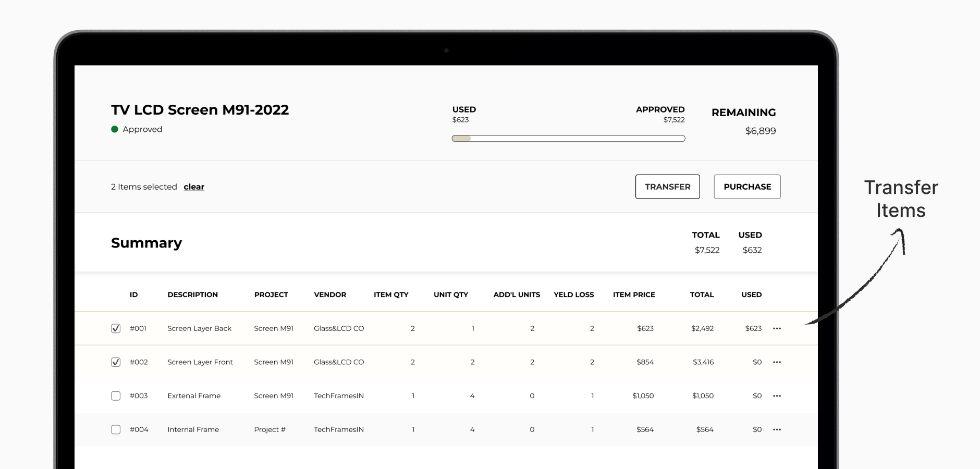The image size is (980, 469).
Task: Uncheck the checkbox for item #002
Action: (x=116, y=362)
